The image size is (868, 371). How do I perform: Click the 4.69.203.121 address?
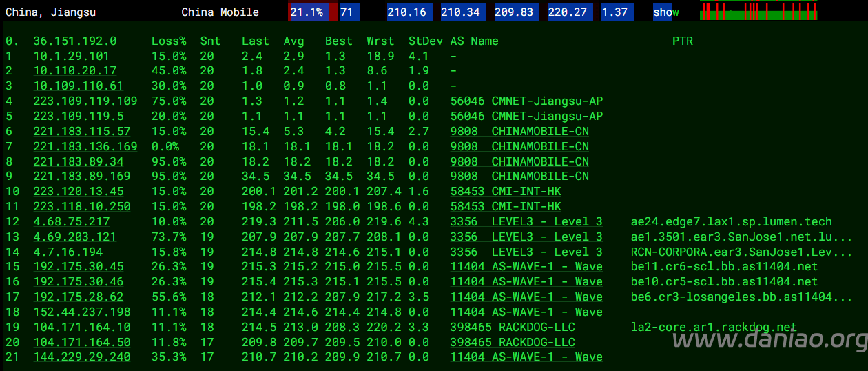(x=75, y=237)
